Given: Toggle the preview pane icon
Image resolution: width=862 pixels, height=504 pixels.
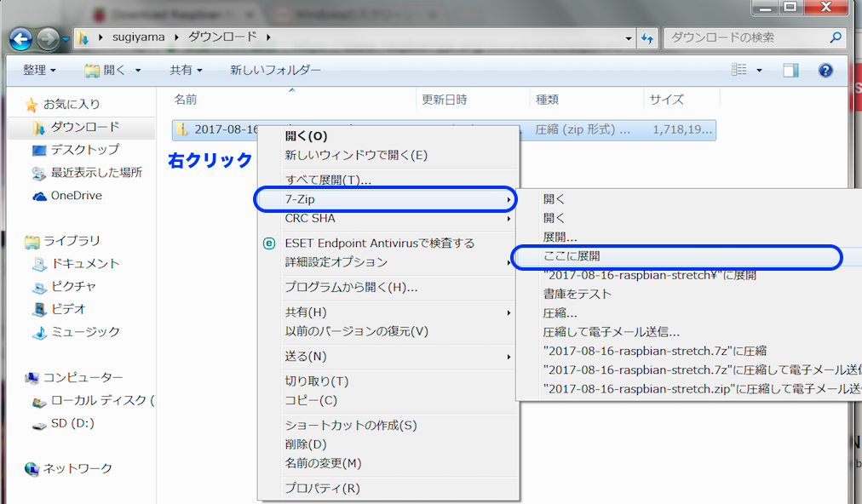Looking at the screenshot, I should click(790, 71).
